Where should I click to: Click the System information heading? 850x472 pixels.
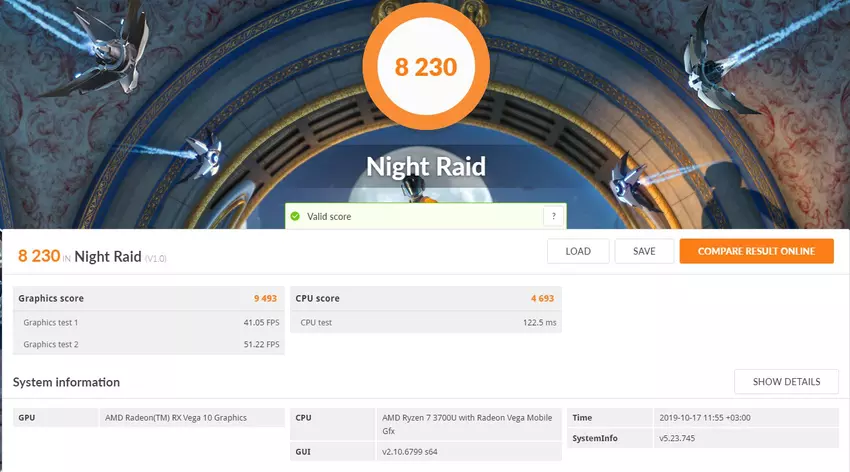(66, 382)
